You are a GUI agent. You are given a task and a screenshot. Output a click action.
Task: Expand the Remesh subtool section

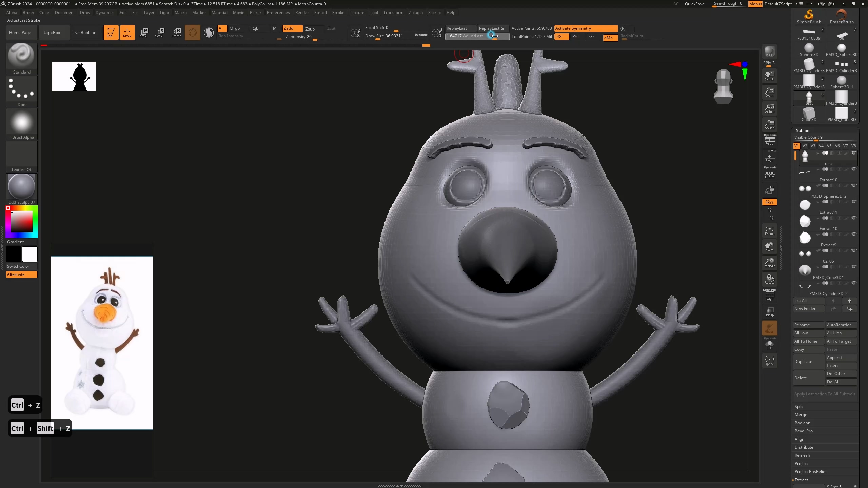(802, 455)
